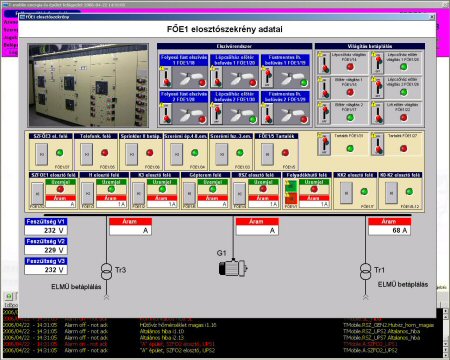Click the SZFŐ3 el. felé breaker symbol

[x=42, y=154]
